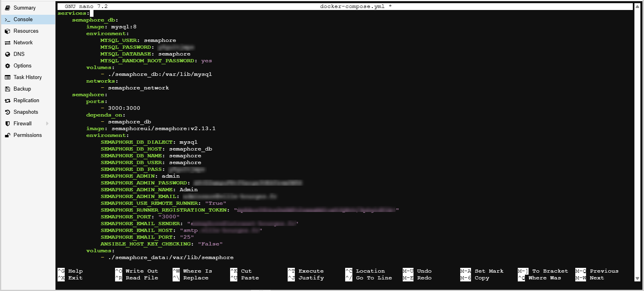644x291 pixels.
Task: Click the Options gear icon
Action: point(7,66)
